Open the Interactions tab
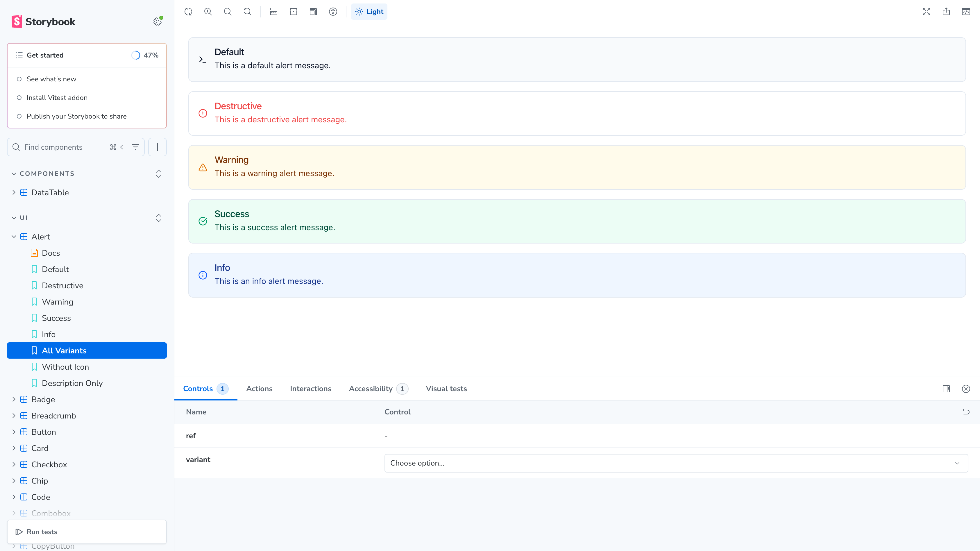The height and width of the screenshot is (551, 980). 310,389
